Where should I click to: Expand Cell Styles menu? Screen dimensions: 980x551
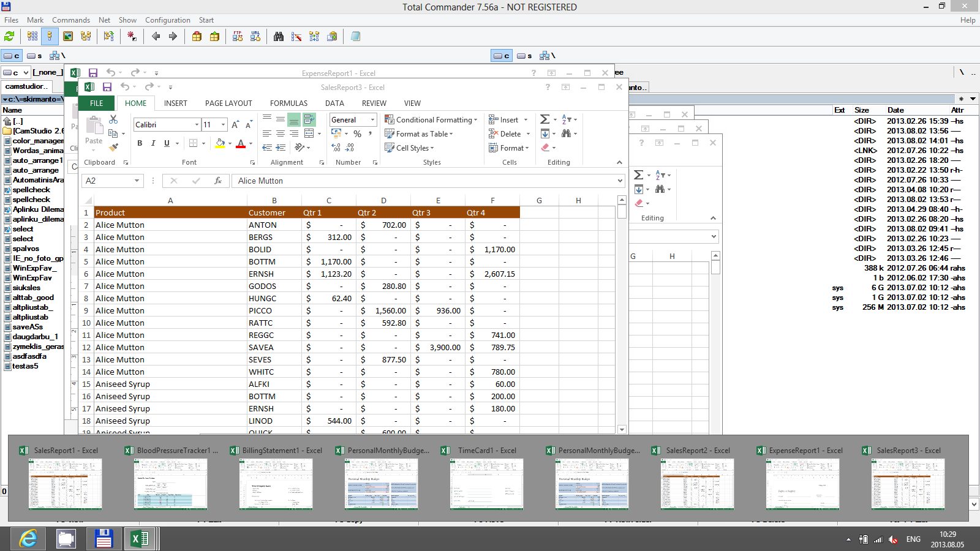(x=409, y=148)
